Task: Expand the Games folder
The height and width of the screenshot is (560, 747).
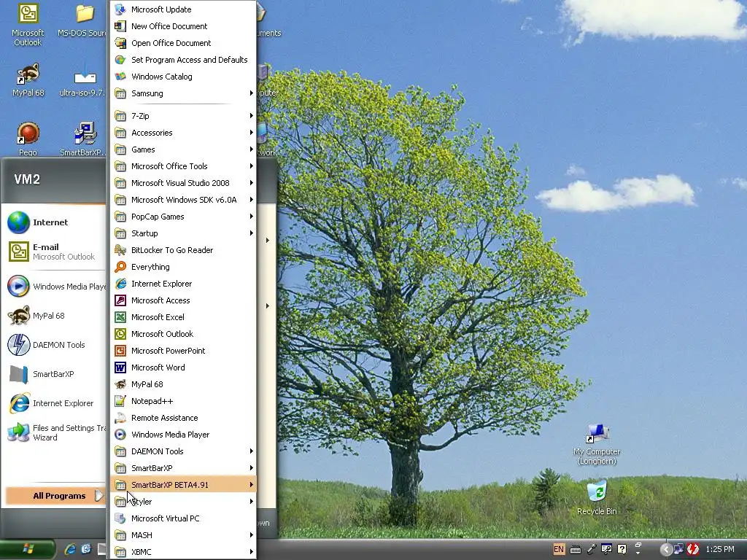Action: tap(183, 149)
